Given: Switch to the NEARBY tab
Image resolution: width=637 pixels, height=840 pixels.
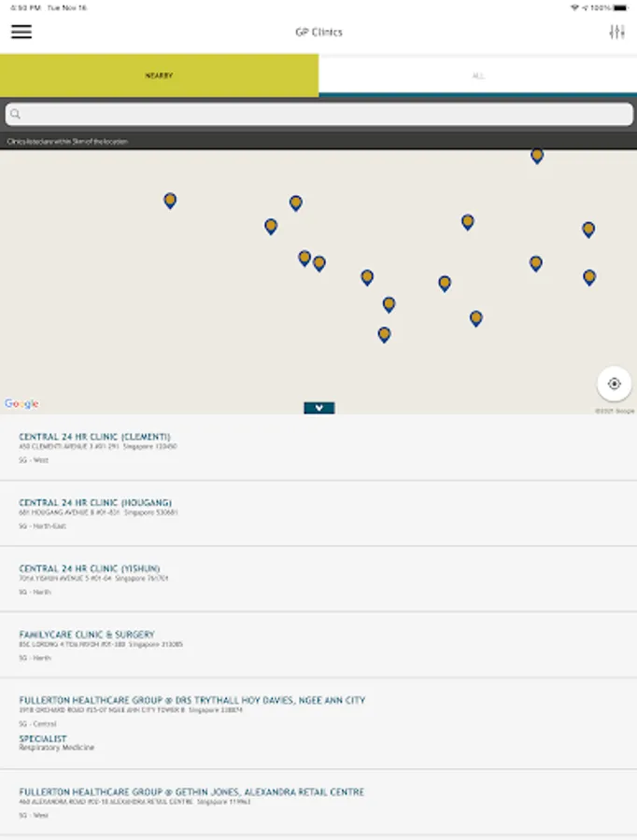Looking at the screenshot, I should [159, 76].
